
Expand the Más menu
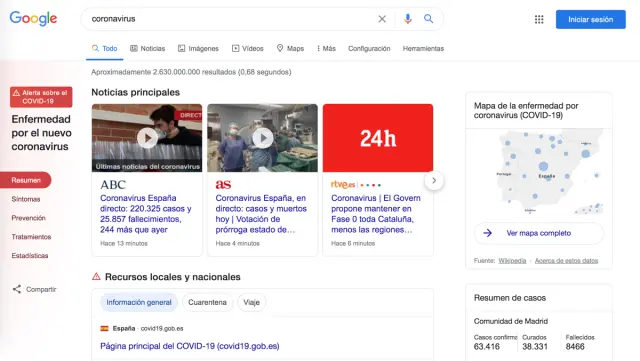click(x=326, y=49)
